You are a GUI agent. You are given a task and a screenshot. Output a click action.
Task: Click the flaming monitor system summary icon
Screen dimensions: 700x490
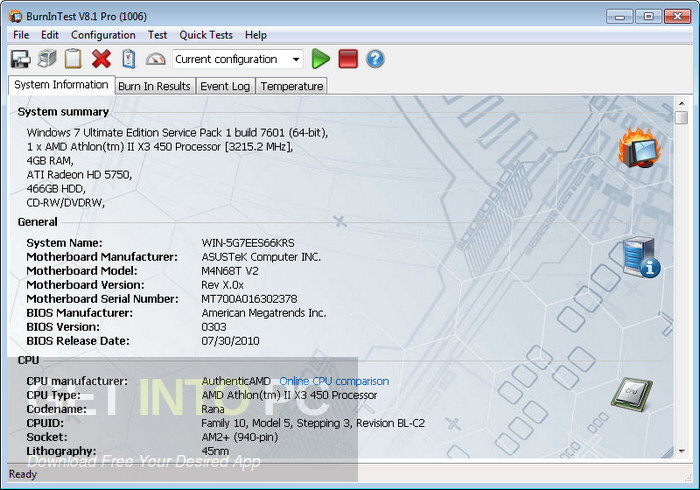click(x=639, y=147)
